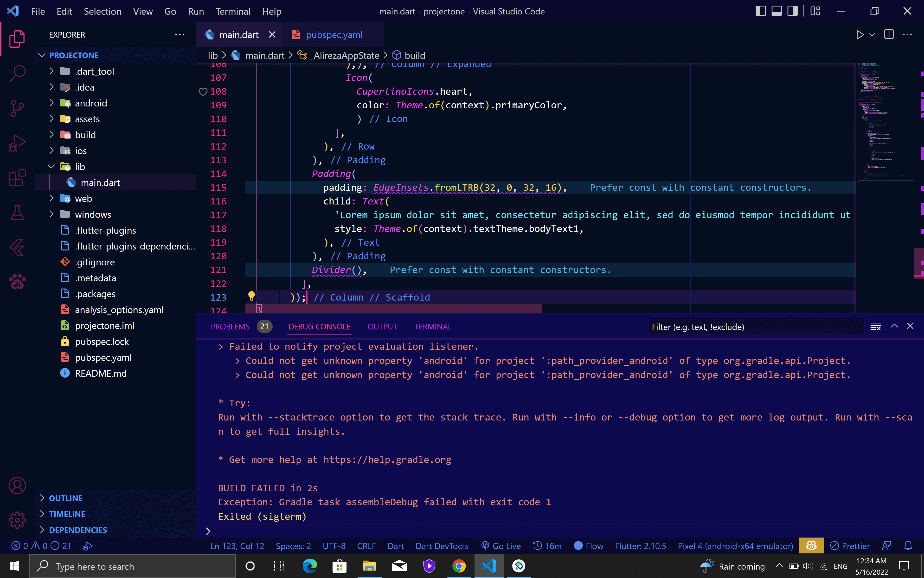The image size is (924, 578).
Task: Click the Windows search box
Action: (x=133, y=566)
